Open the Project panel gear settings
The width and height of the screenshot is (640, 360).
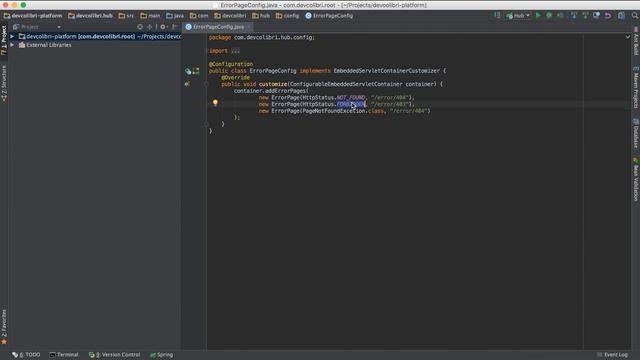[163, 27]
